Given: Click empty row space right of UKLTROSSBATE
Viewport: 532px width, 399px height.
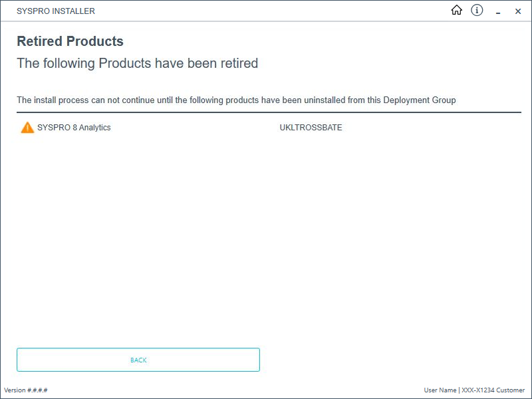Looking at the screenshot, I should coord(432,128).
